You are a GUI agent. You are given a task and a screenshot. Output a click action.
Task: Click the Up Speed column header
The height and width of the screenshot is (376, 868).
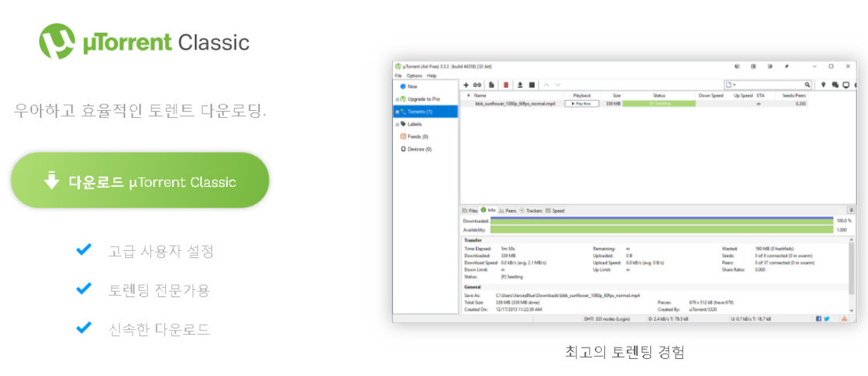(743, 95)
